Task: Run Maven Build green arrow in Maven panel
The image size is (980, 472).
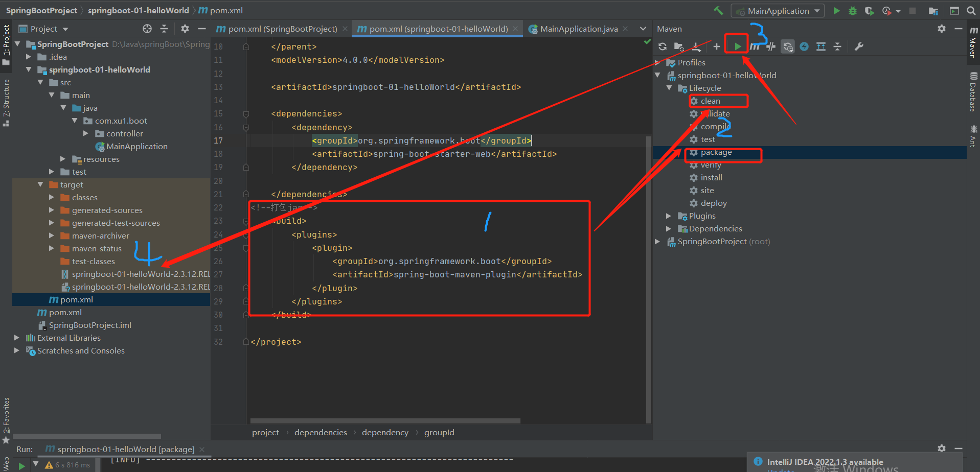Action: [738, 46]
